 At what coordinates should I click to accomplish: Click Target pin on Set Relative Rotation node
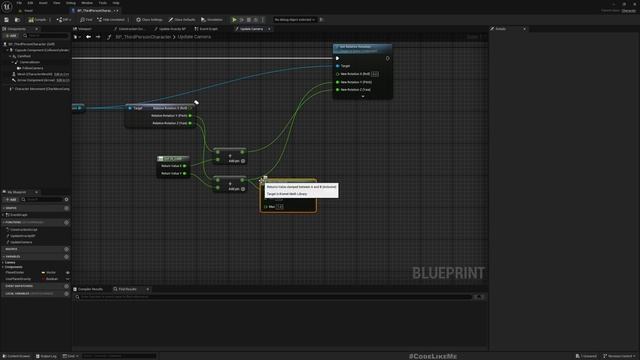338,66
